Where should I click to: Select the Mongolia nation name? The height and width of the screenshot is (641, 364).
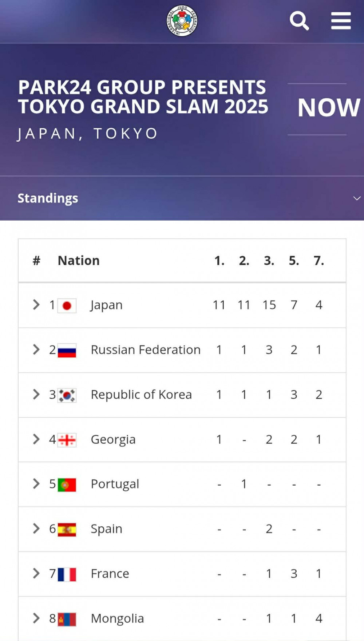coord(117,618)
